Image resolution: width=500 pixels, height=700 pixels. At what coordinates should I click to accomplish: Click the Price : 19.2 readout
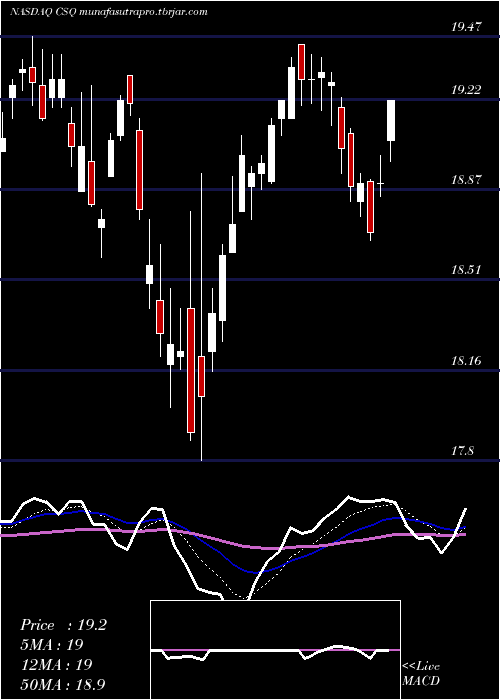tap(63, 625)
